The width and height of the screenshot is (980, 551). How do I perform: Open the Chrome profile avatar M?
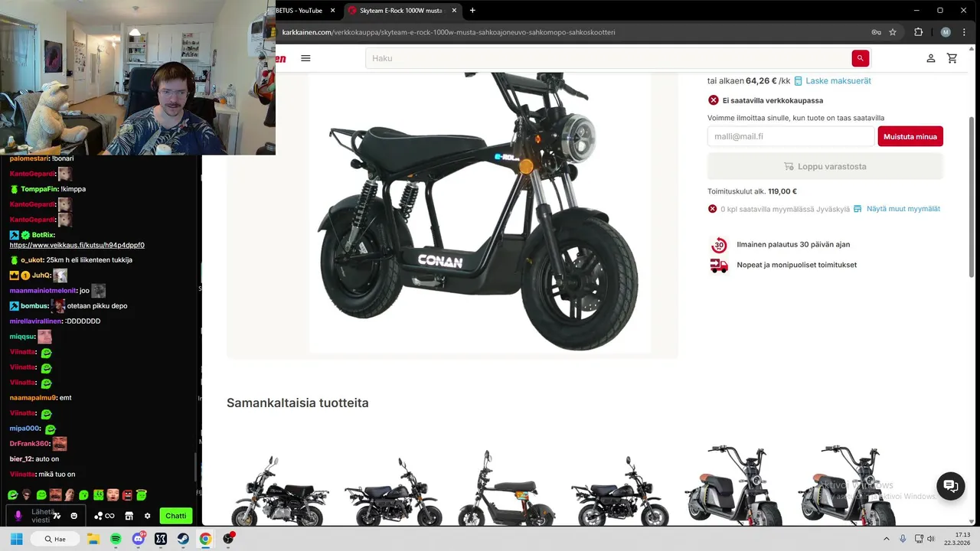click(946, 32)
